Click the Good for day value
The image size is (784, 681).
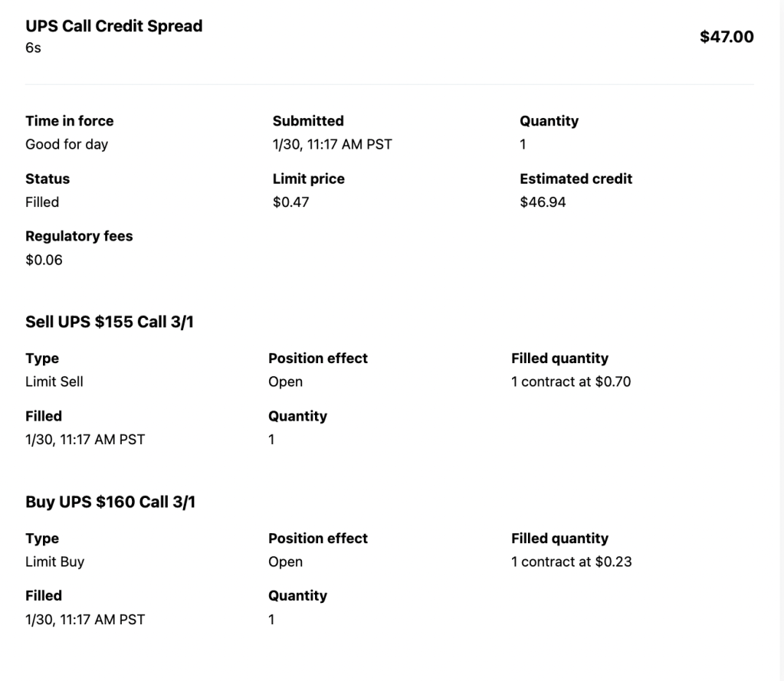coord(67,144)
